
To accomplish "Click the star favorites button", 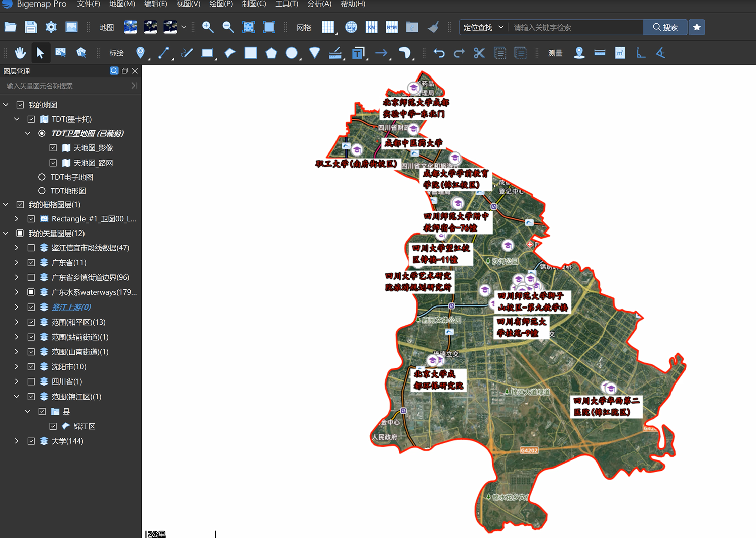I will 697,27.
